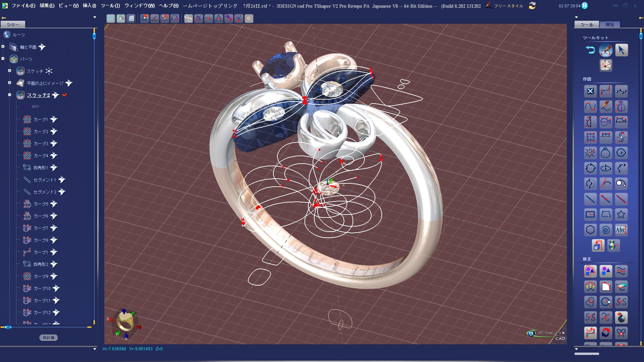Open the tree panel top dropdown arrow
The width and height of the screenshot is (644, 362).
[x=95, y=17]
